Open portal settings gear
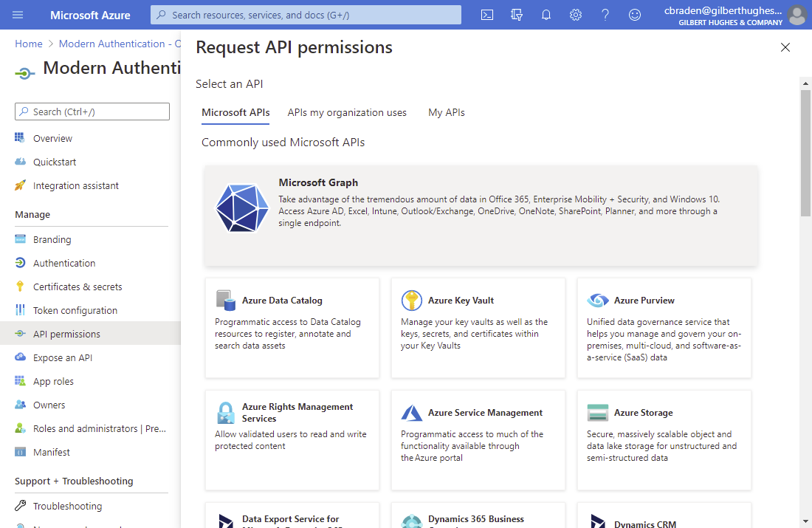812x528 pixels. click(576, 15)
